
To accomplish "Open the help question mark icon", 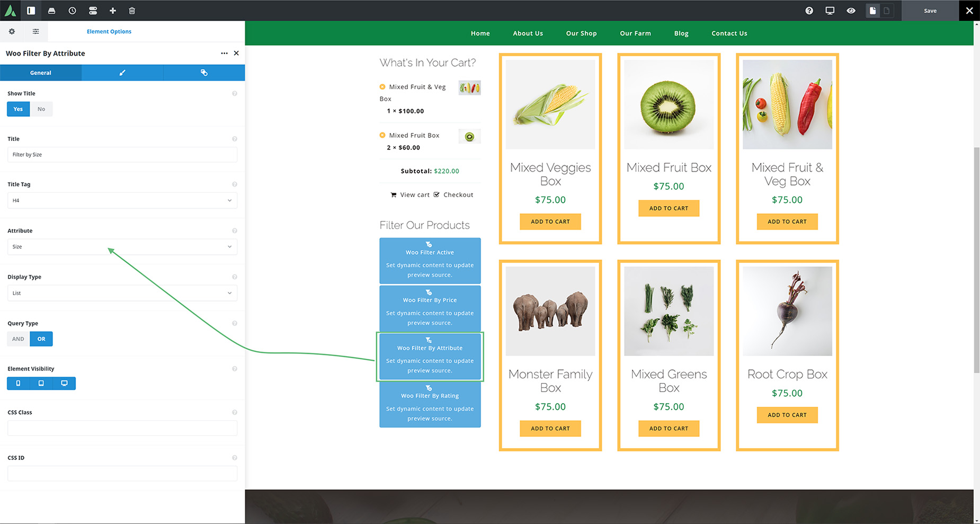I will pyautogui.click(x=809, y=11).
